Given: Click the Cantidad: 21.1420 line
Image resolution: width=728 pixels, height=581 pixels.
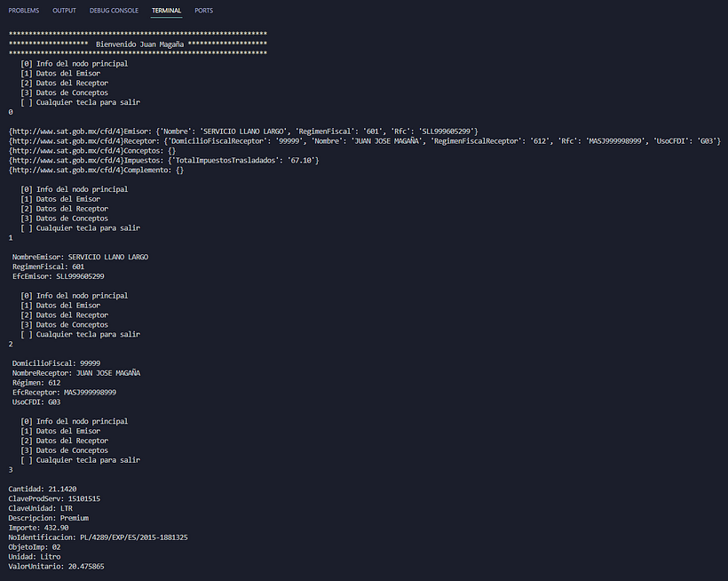Looking at the screenshot, I should coord(43,489).
